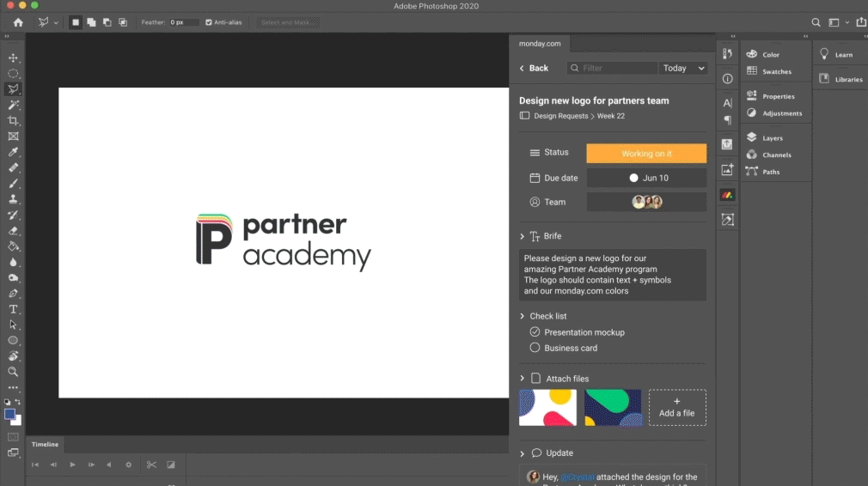Open the Learn panel

837,54
